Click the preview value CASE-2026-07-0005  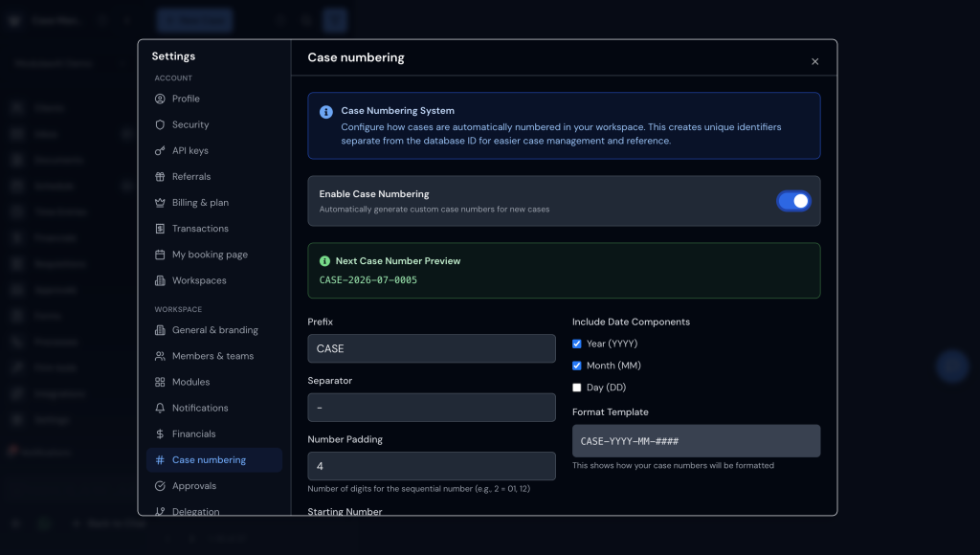pyautogui.click(x=368, y=280)
